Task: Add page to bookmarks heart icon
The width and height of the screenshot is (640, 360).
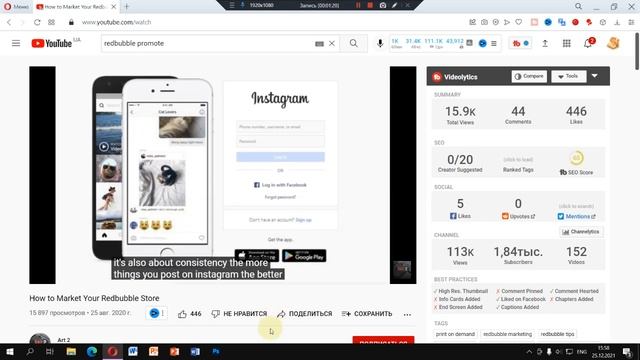Action: [519, 22]
